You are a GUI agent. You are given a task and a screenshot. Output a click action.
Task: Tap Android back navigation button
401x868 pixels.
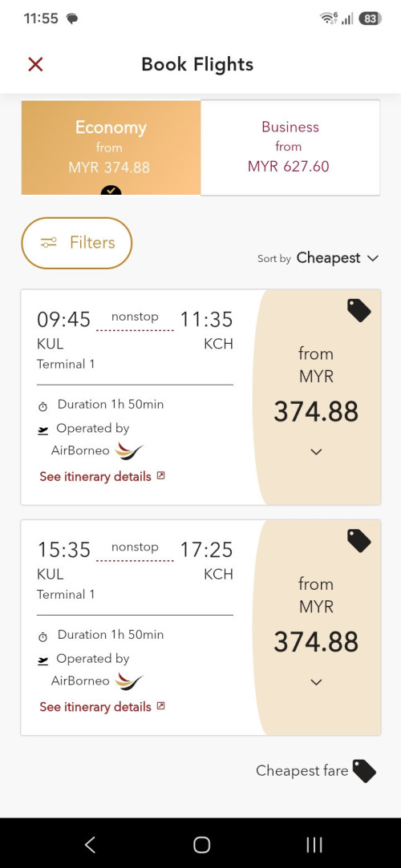tap(91, 844)
